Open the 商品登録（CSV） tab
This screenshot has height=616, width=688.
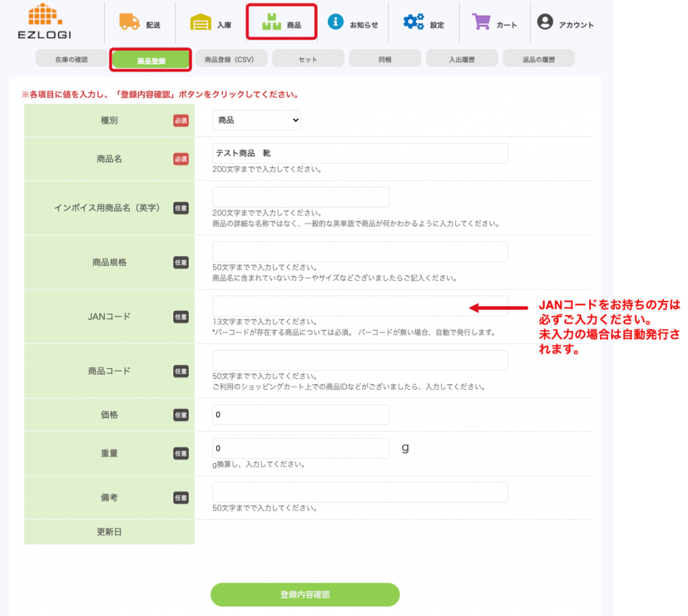pos(230,59)
